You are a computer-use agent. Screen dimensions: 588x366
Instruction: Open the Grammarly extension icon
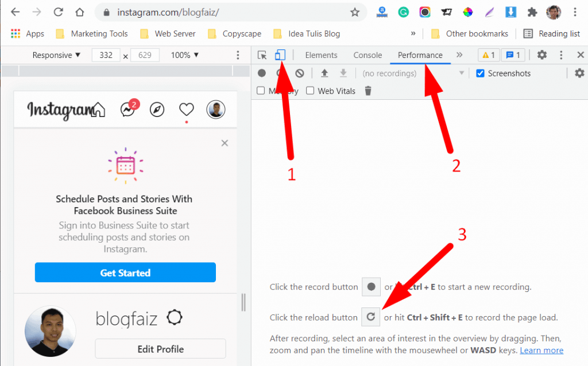403,13
